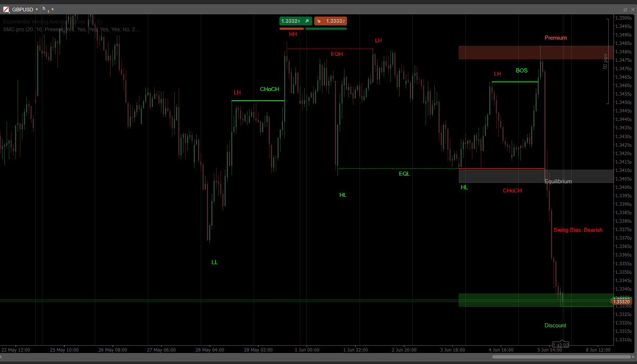
Task: Click the 28 May 04:00 time axis label
Action: [210, 350]
